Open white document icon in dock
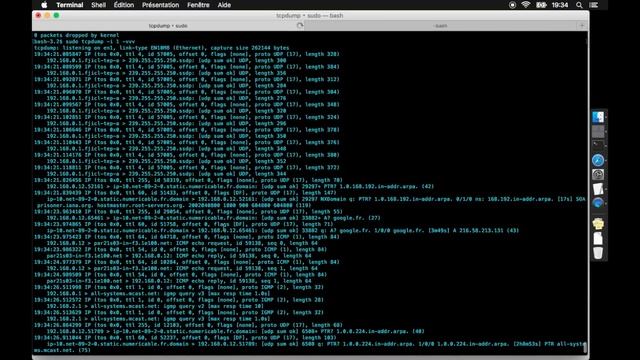Screen dimensions: 640x360 point(598,238)
